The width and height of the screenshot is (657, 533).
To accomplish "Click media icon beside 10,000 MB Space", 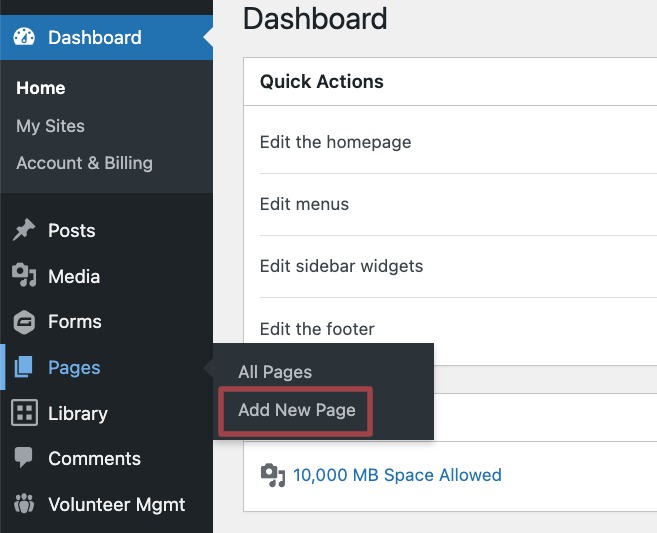I will 273,475.
